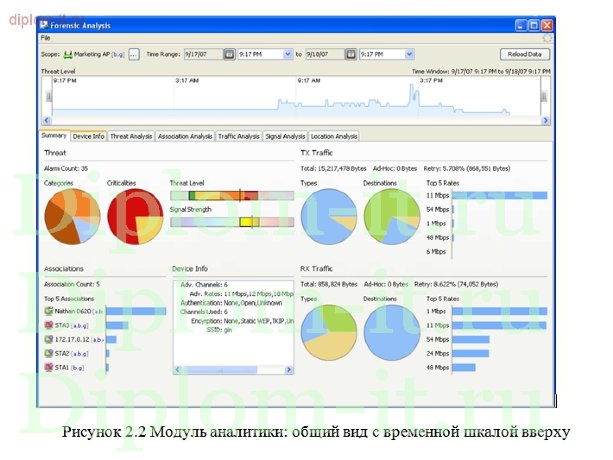Open the Location Analysis tab
613x460 pixels.
pos(334,136)
